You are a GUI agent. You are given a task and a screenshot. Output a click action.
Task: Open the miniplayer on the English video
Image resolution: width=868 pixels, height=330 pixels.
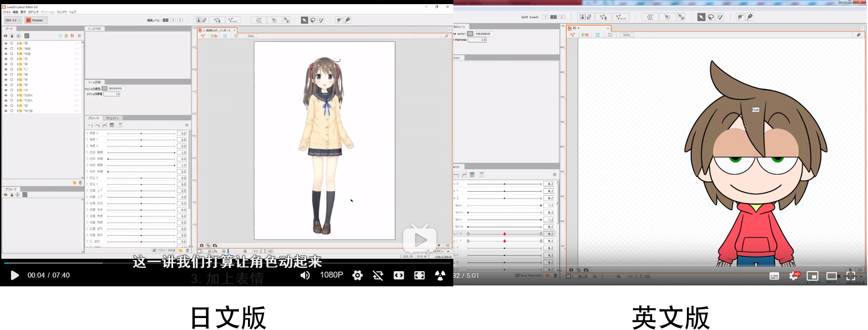point(812,276)
